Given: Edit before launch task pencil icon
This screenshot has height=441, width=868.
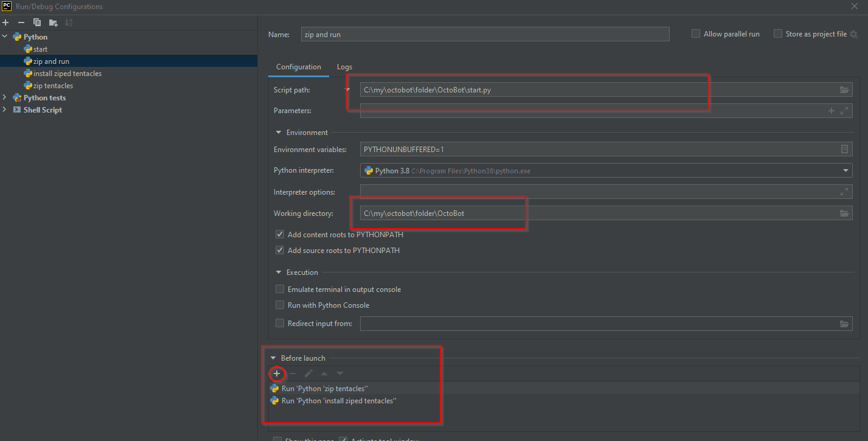Looking at the screenshot, I should pos(308,373).
